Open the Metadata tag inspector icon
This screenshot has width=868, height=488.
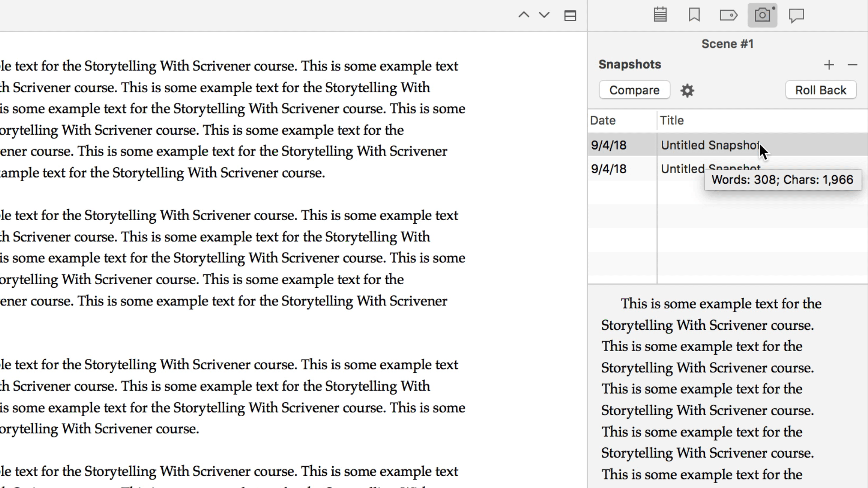tap(728, 15)
